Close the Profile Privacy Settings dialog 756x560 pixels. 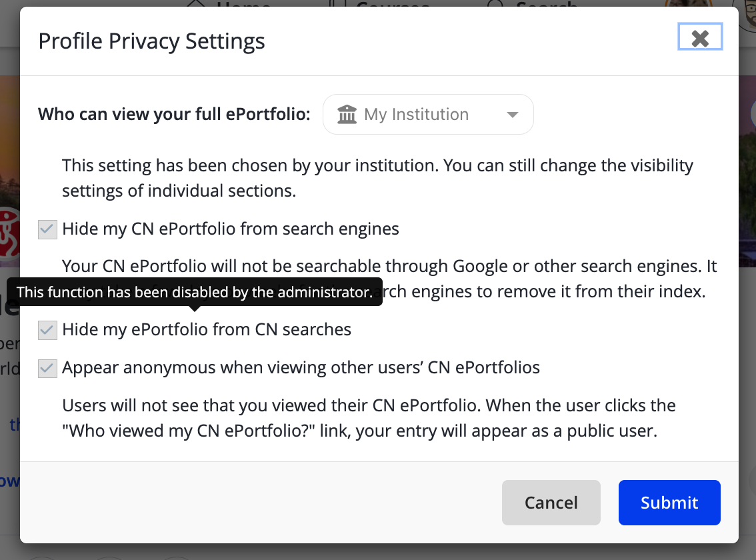tap(699, 37)
